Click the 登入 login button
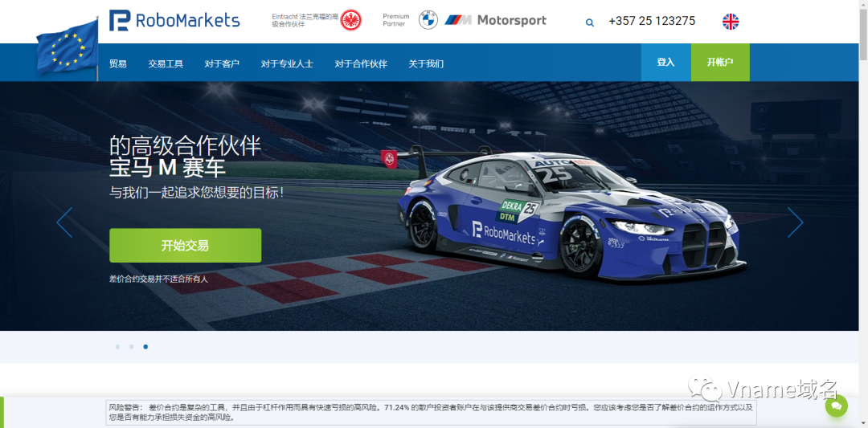This screenshot has width=868, height=428. [x=666, y=63]
